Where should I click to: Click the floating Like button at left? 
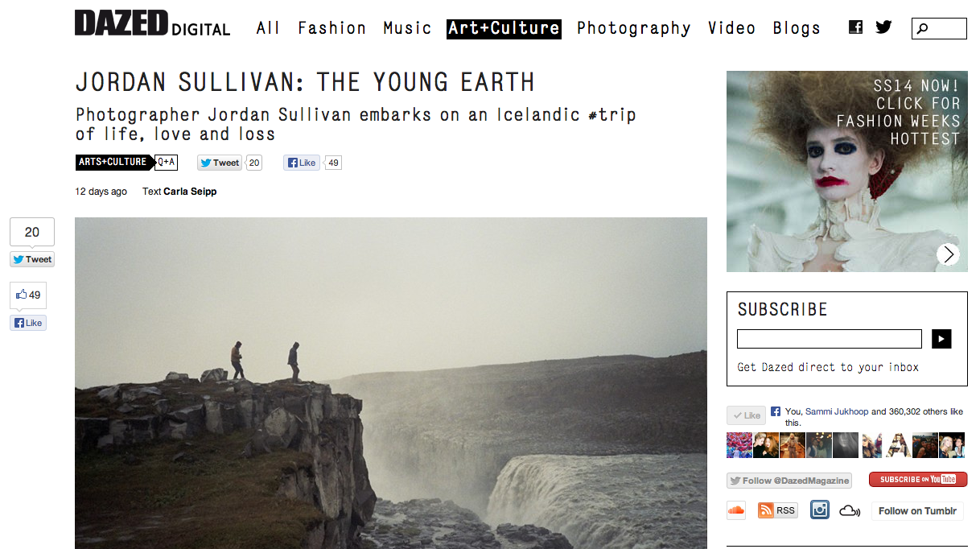[28, 323]
